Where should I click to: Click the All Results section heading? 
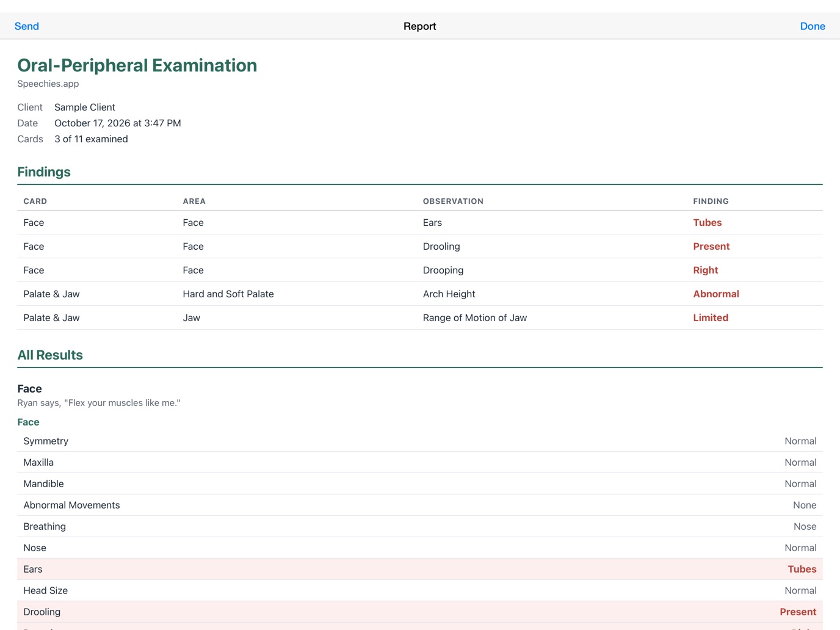50,355
